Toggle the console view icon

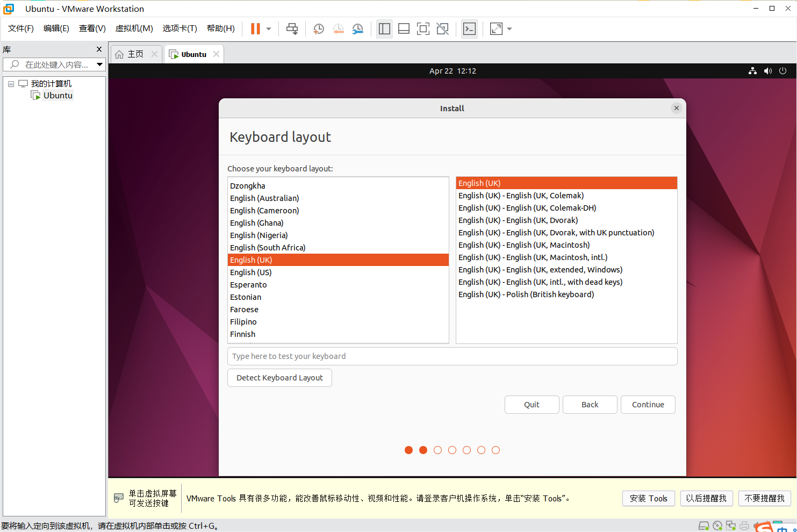[x=469, y=29]
